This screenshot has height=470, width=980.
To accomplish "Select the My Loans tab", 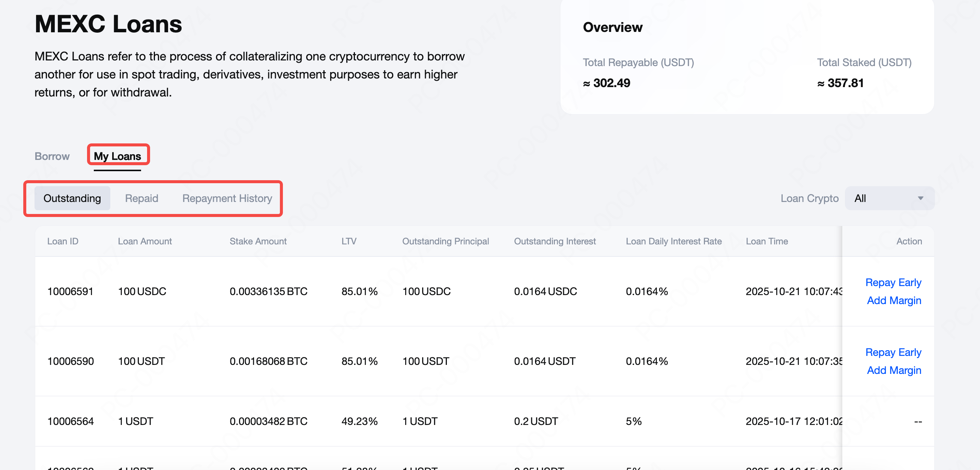I will [117, 156].
